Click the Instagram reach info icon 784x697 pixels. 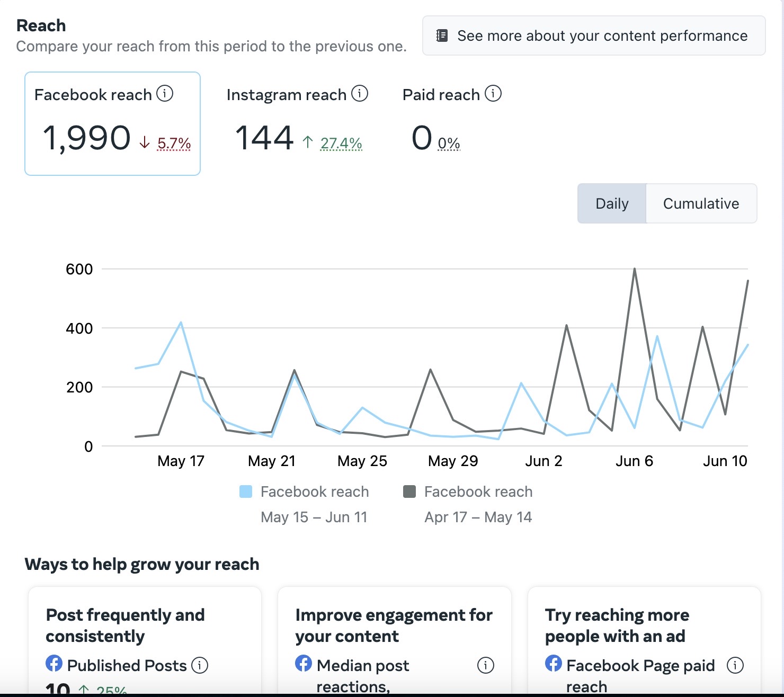(x=360, y=94)
